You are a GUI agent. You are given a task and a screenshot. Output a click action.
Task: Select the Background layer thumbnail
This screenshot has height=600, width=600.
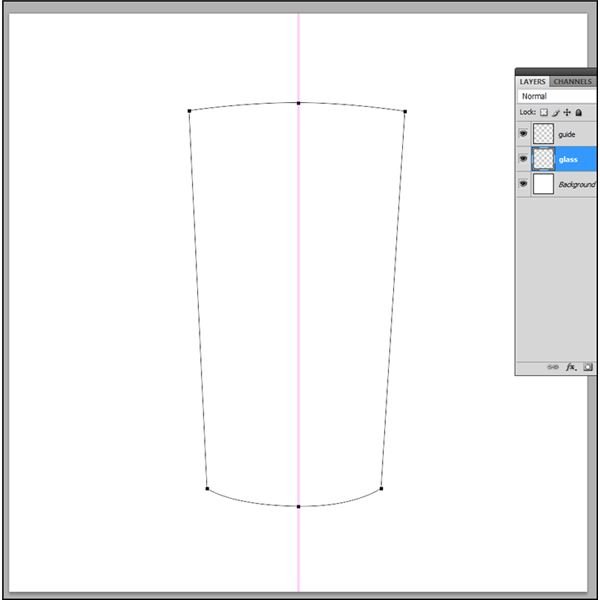point(543,184)
